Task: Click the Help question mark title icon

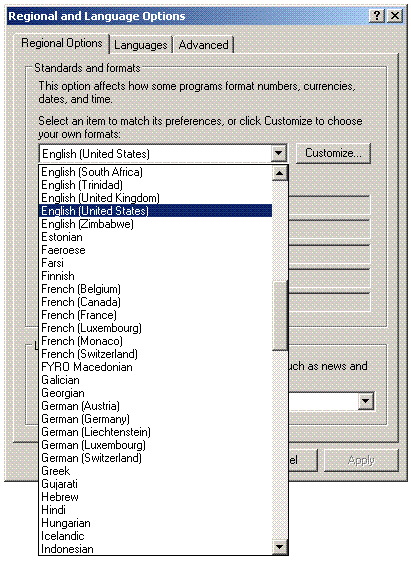Action: coord(377,16)
